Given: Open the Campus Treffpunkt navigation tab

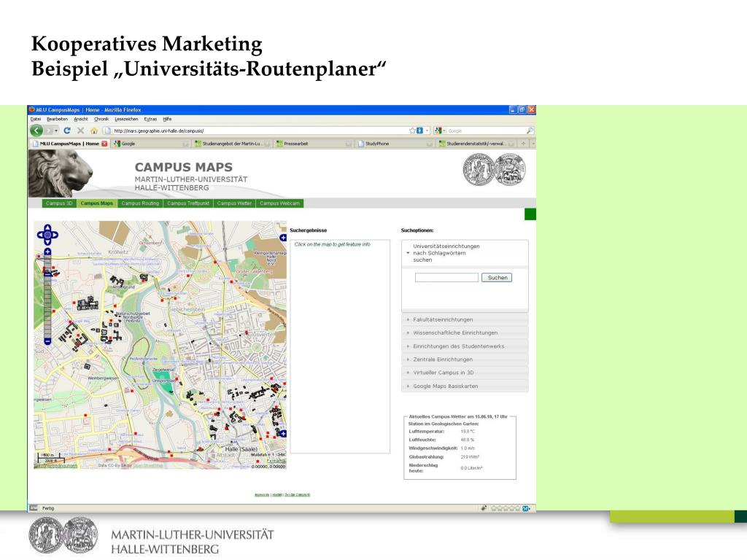Looking at the screenshot, I should [188, 203].
